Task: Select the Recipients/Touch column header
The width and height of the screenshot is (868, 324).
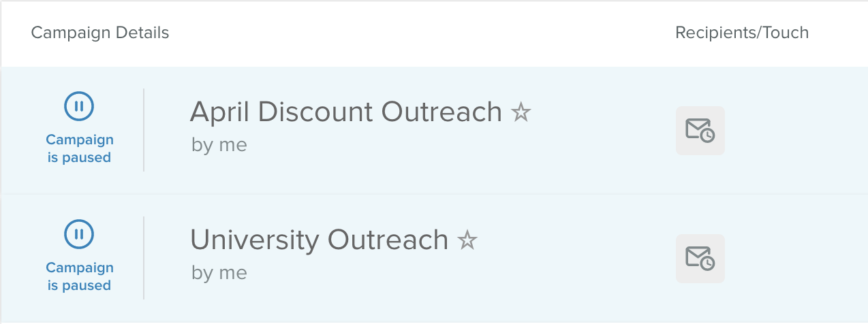Action: pyautogui.click(x=741, y=33)
